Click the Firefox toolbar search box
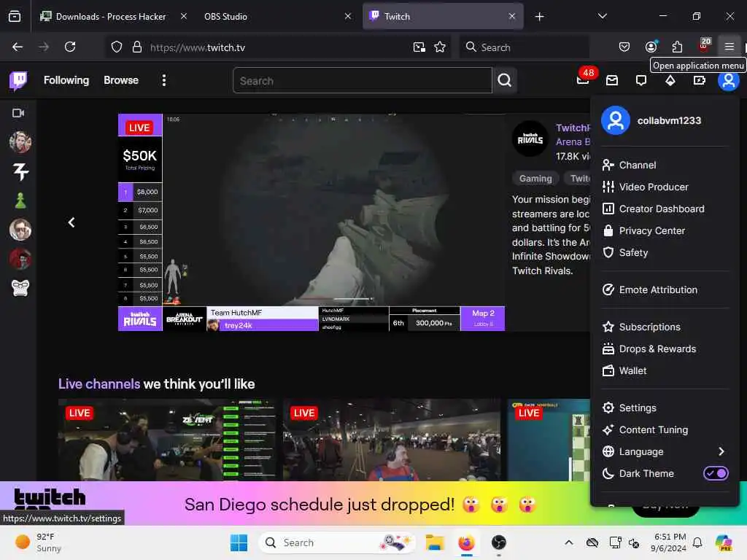This screenshot has width=747, height=560. [x=524, y=47]
